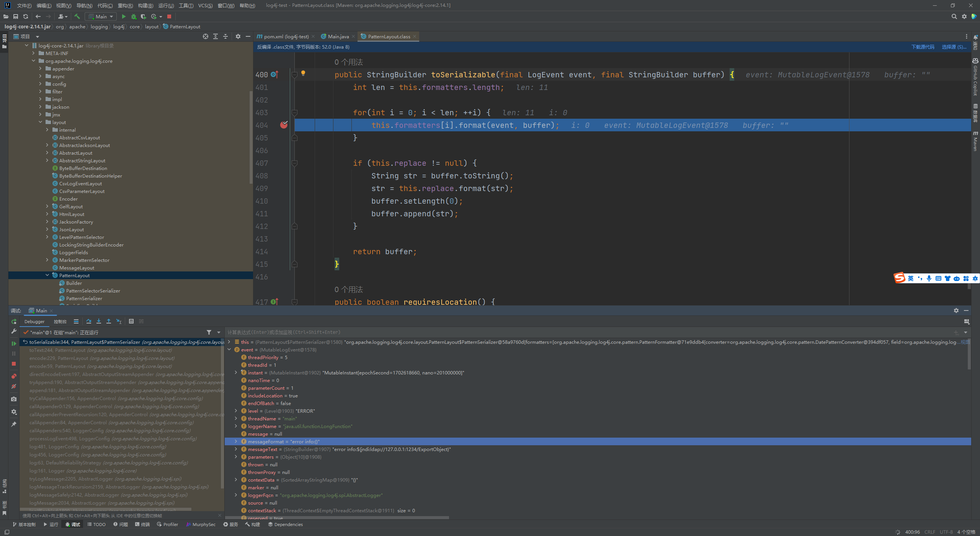
Task: Start debugging with the bug icon
Action: pos(134,16)
